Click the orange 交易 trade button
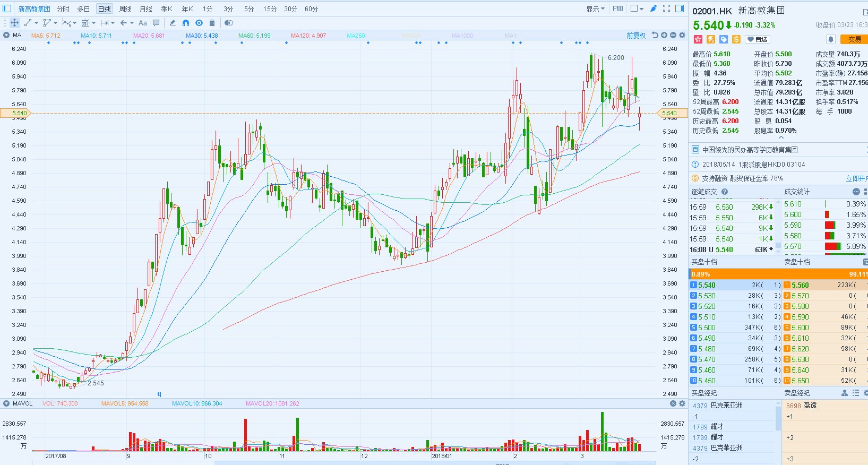The height and width of the screenshot is (465, 868). 855,39
